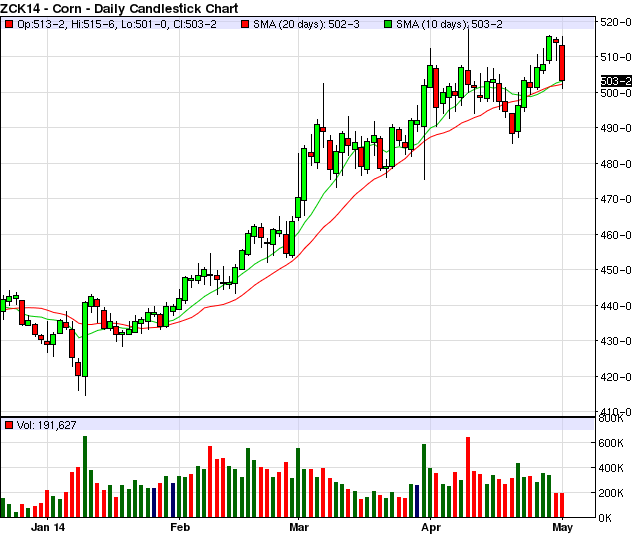Click the 510-0 price axis label
The image size is (640, 536).
point(616,57)
